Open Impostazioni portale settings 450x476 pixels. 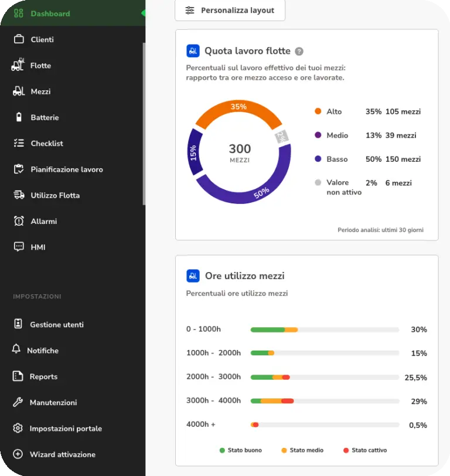coord(66,429)
